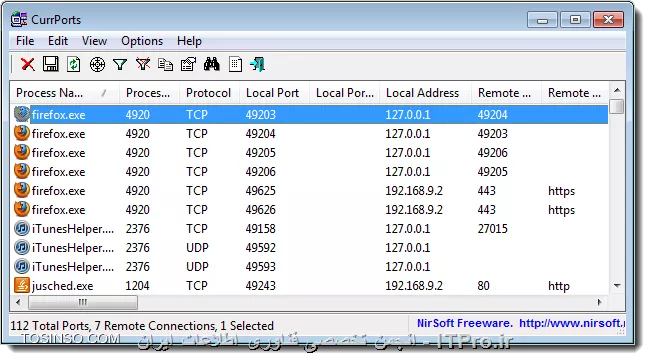Click the remote port cell 27015

(492, 229)
